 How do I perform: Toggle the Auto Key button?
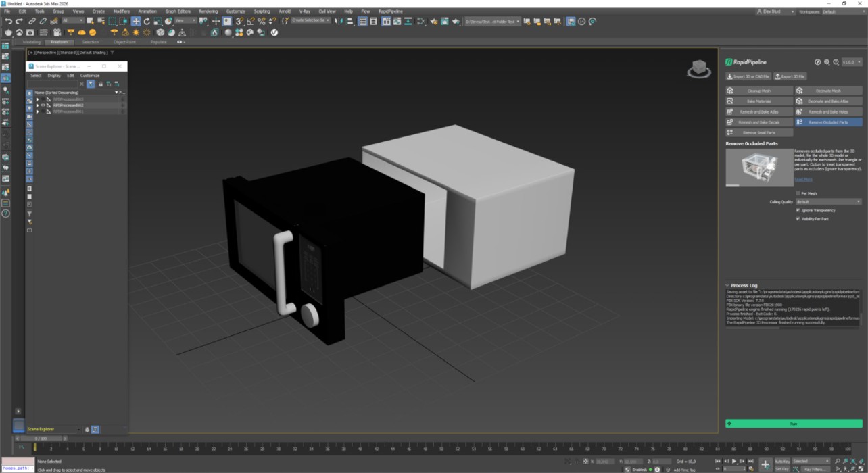(x=782, y=462)
